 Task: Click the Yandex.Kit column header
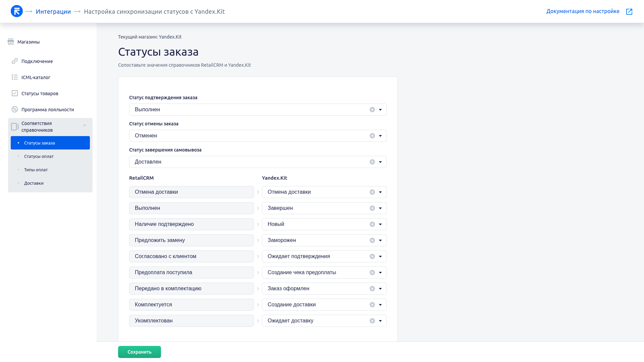click(x=274, y=178)
